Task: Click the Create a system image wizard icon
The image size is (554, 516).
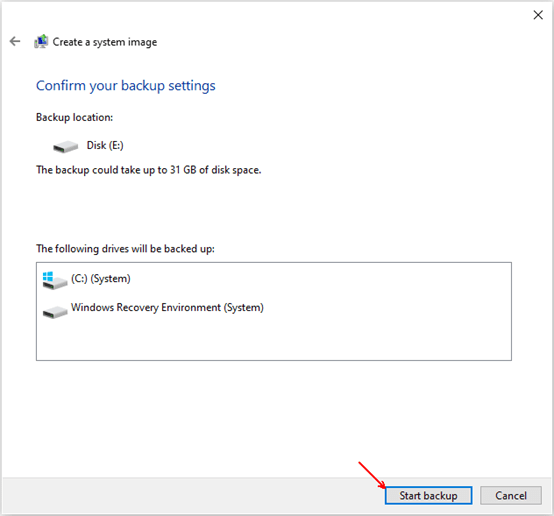Action: [41, 41]
